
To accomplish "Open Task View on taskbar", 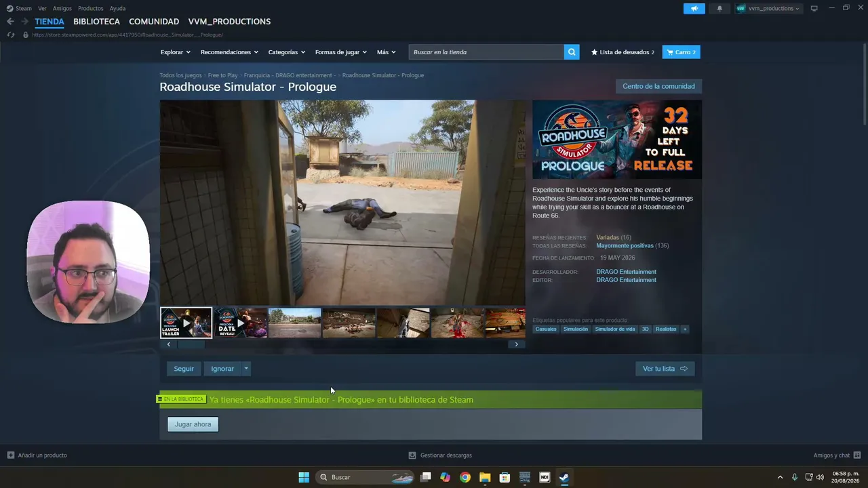I will (x=425, y=477).
